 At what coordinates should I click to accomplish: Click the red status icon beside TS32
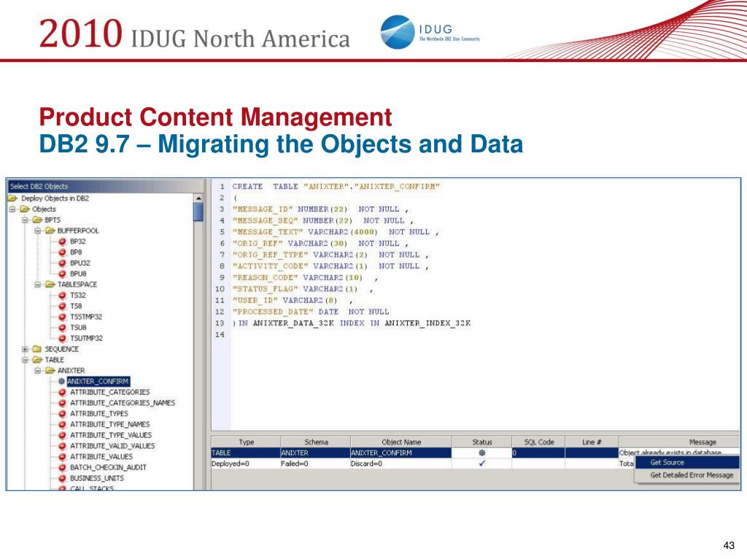pos(62,295)
